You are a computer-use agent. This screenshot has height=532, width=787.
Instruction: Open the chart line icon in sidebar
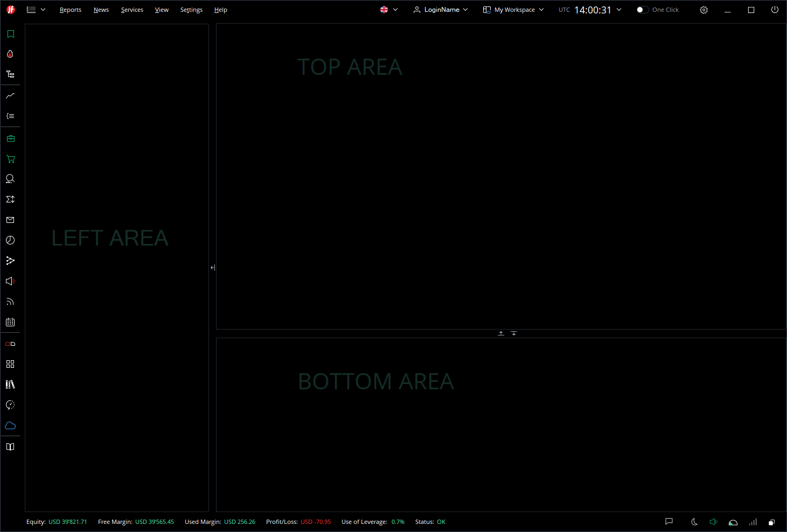[10, 96]
